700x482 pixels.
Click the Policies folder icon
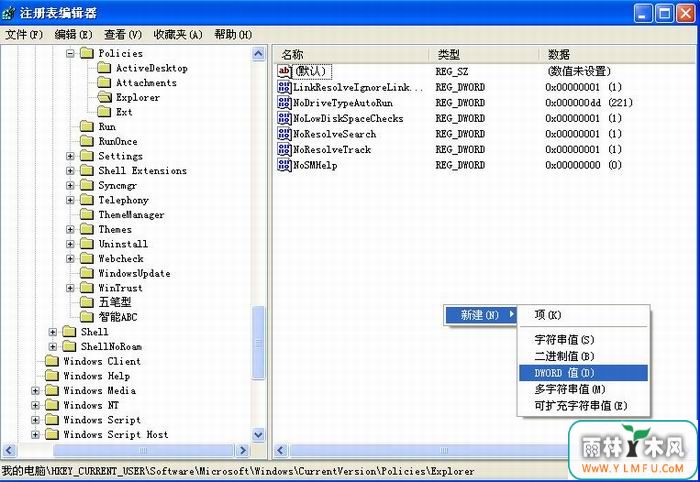point(87,54)
